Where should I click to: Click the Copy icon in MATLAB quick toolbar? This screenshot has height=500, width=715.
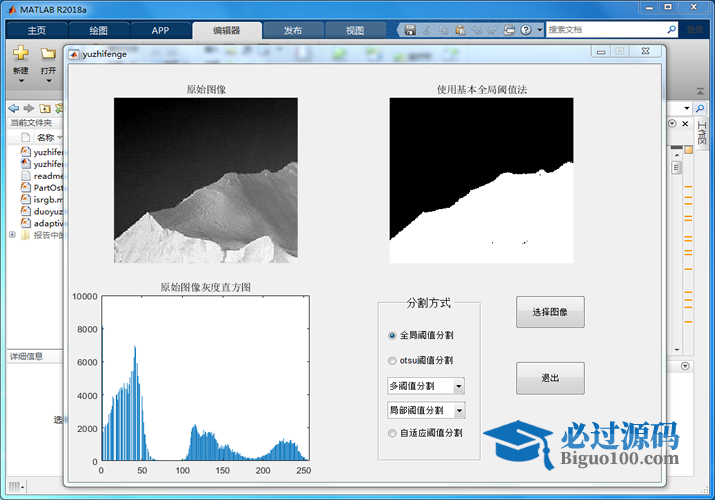443,30
